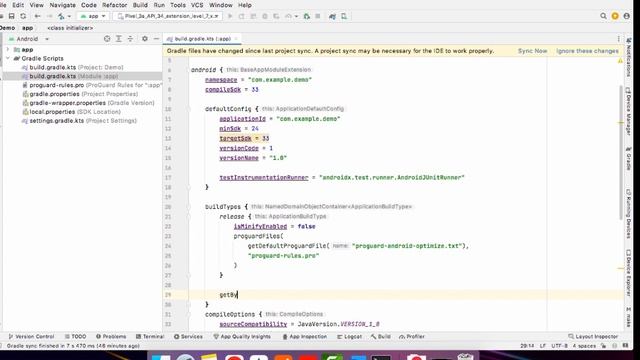Click the Back navigation arrow

click(38, 16)
